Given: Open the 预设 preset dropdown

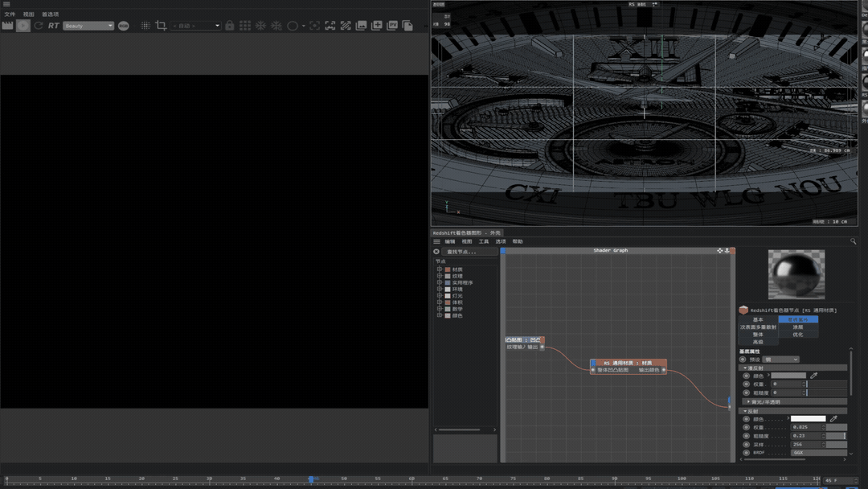Looking at the screenshot, I should click(x=781, y=360).
